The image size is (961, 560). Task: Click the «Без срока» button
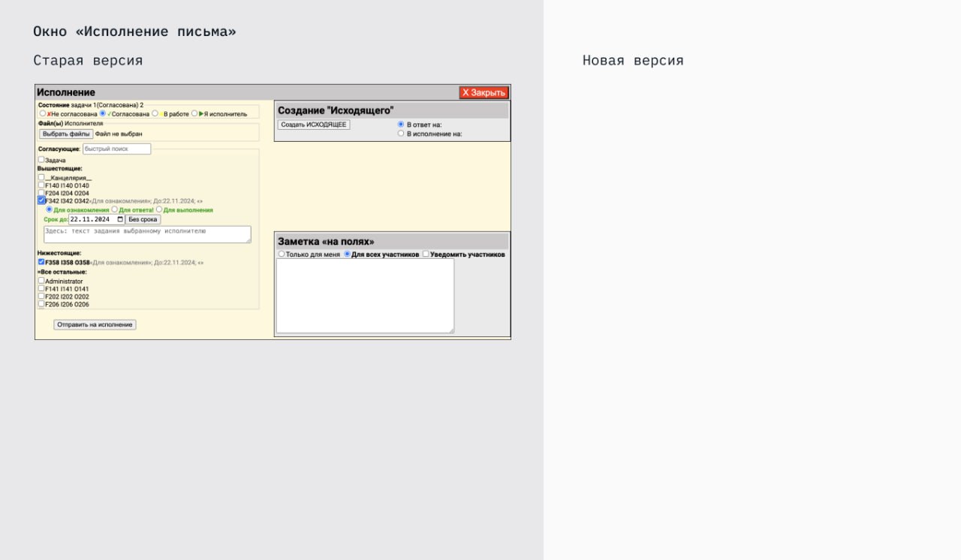click(x=143, y=219)
